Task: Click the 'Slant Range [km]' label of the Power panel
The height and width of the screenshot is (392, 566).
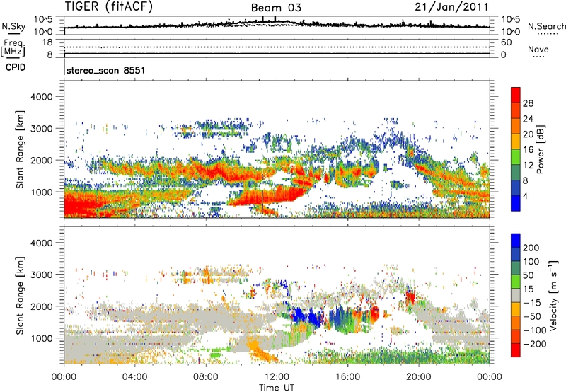Action: (x=20, y=149)
